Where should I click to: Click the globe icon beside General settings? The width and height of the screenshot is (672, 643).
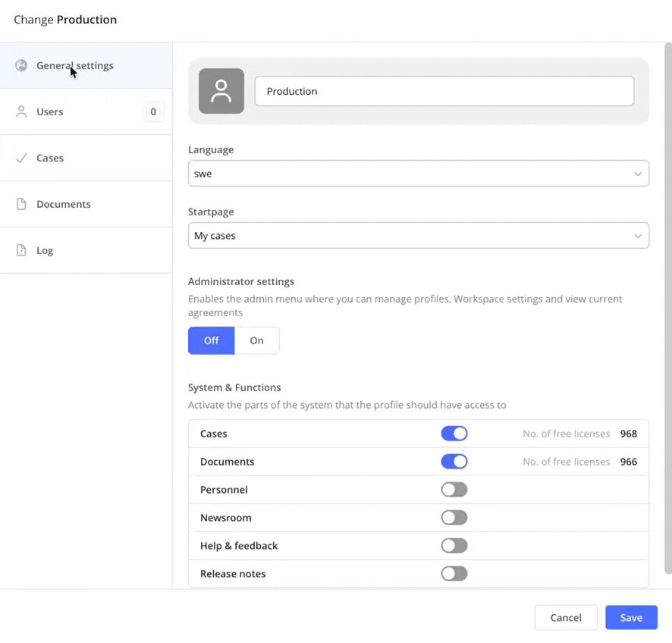pyautogui.click(x=21, y=66)
